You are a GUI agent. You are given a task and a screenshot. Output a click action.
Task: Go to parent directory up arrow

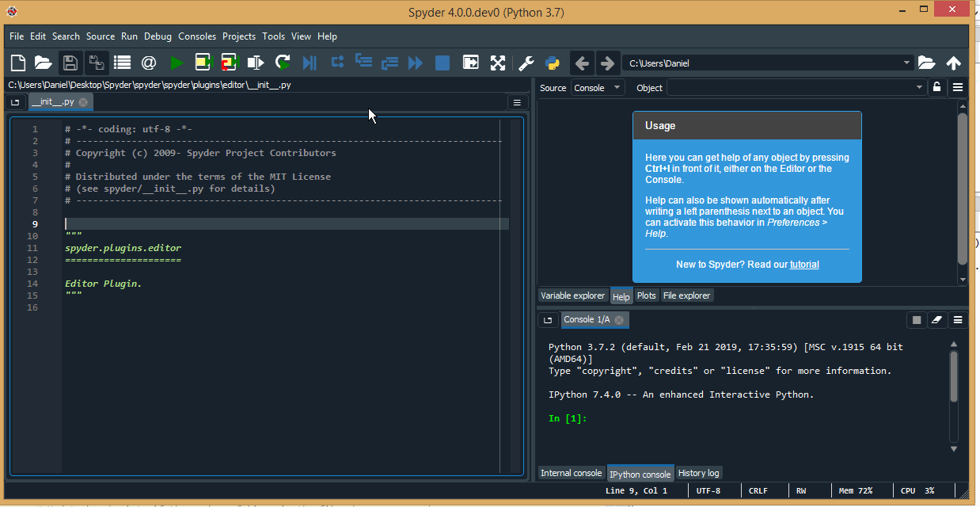(x=953, y=63)
